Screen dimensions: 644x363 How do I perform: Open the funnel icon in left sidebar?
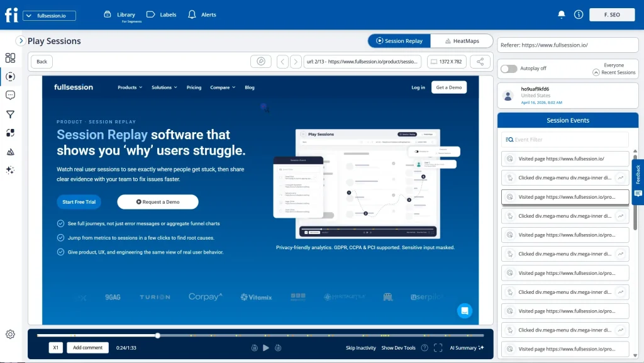(x=10, y=114)
